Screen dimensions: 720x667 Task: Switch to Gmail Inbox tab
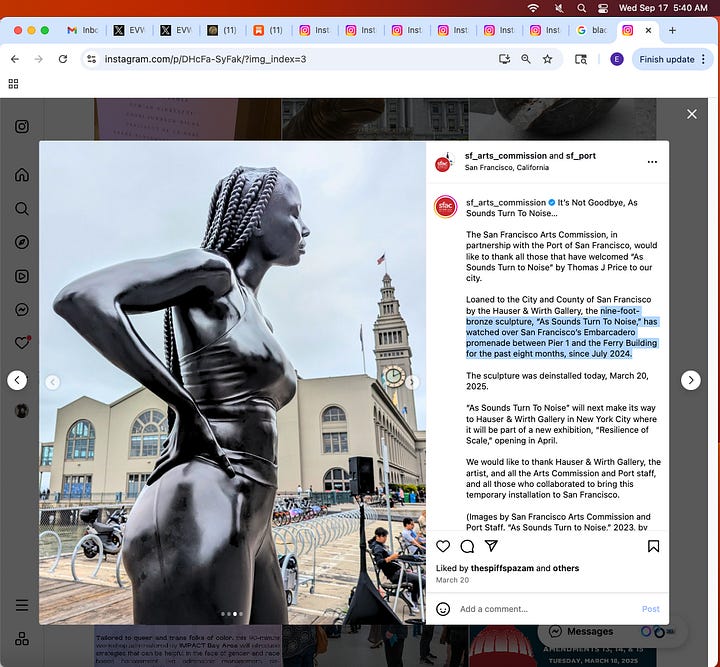[83, 30]
